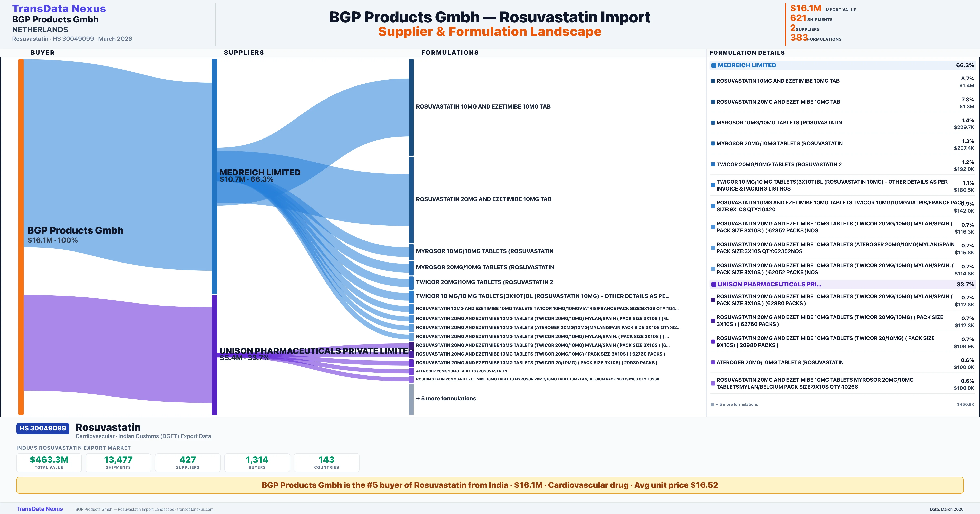Click the TransData Nexus logo header
The image size is (980, 514).
point(59,9)
